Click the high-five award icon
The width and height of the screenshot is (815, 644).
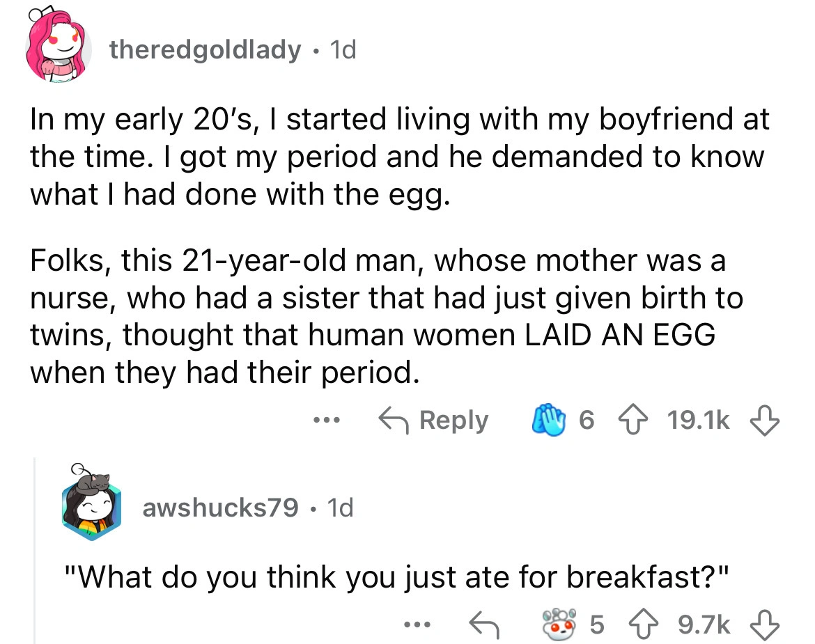[546, 421]
